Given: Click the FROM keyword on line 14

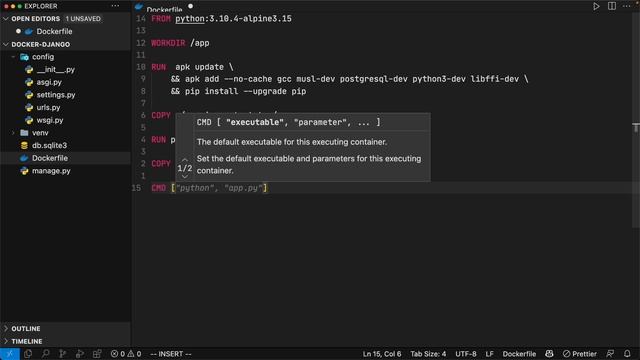Looking at the screenshot, I should (x=161, y=19).
